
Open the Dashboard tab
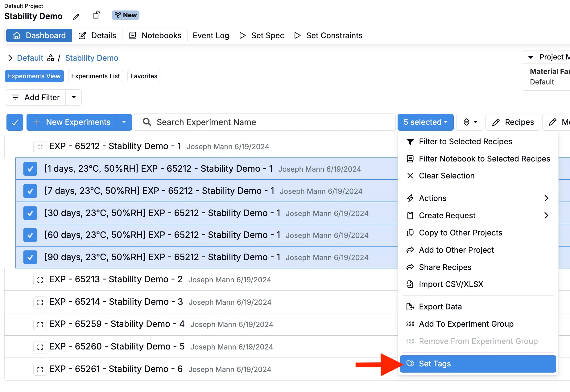coord(39,35)
